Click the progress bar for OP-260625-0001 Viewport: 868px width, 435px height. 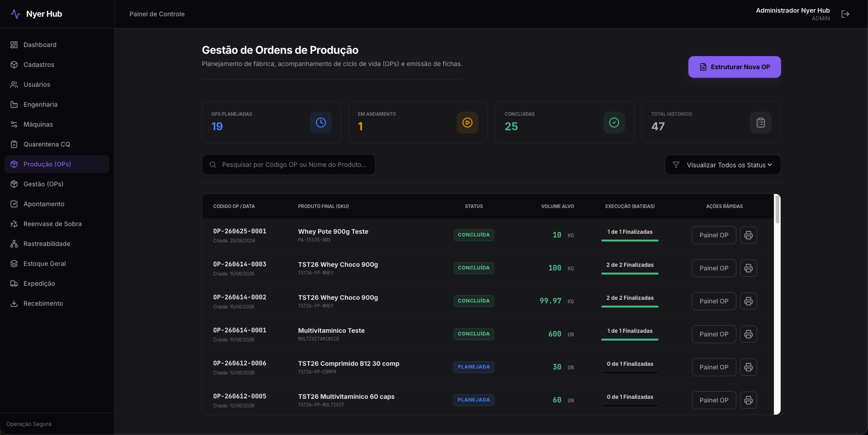(x=630, y=241)
